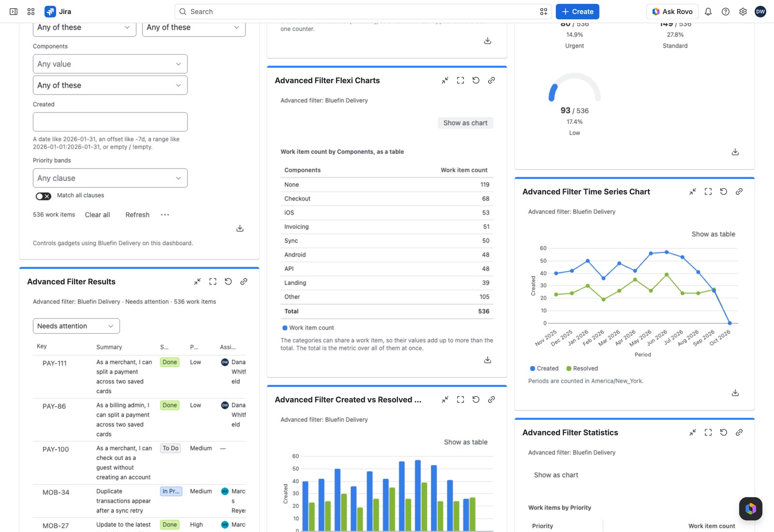Viewport: 774px width, 532px height.
Task: Sort table by Summary column header
Action: [x=109, y=347]
